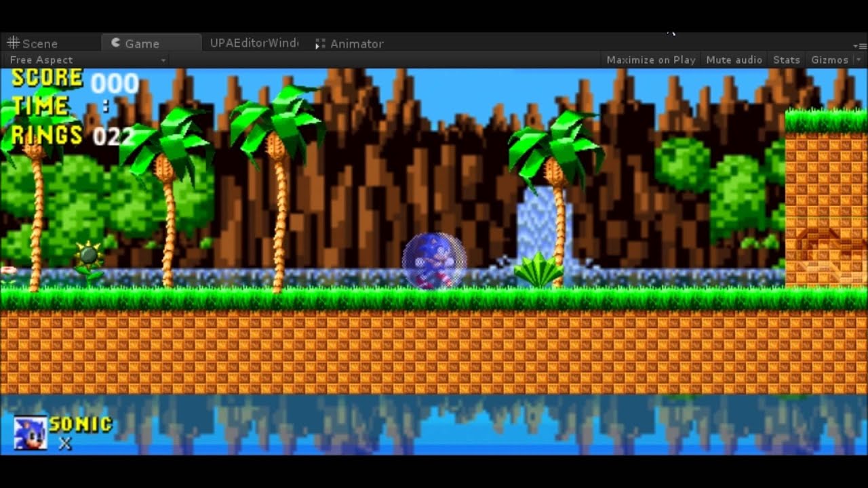868x488 pixels.
Task: Click the SCORE label in HUD
Action: pos(47,78)
